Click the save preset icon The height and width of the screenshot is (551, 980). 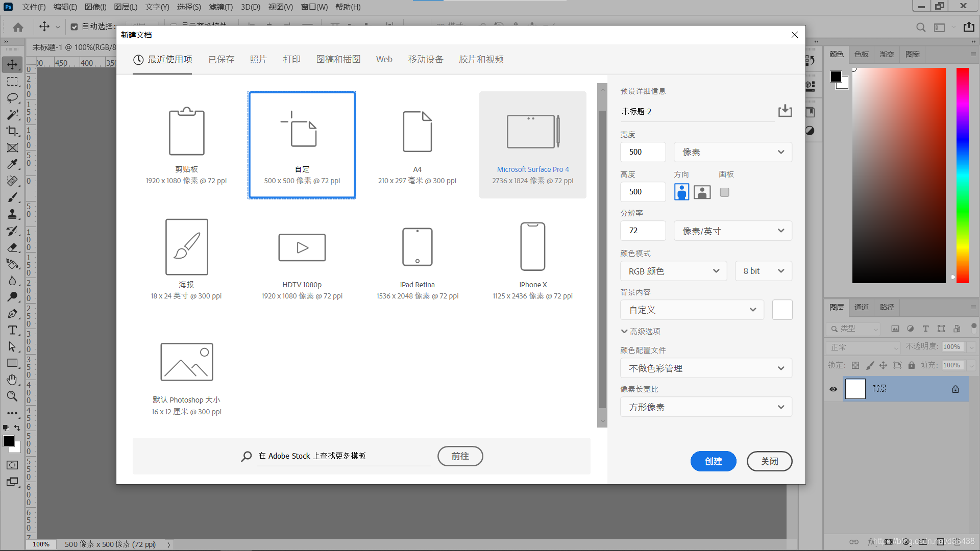(785, 111)
